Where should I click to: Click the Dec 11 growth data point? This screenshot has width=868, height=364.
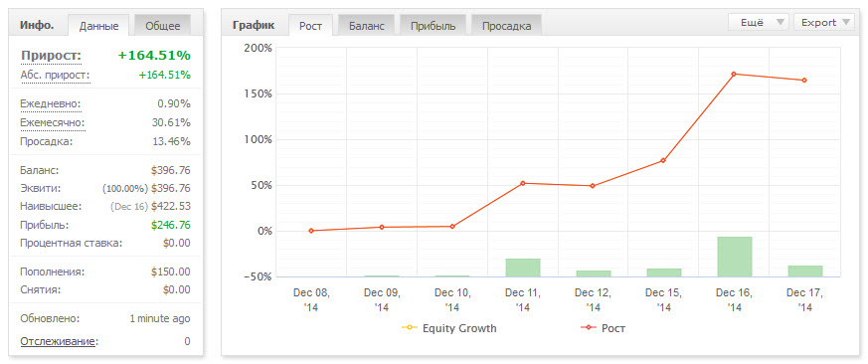523,183
